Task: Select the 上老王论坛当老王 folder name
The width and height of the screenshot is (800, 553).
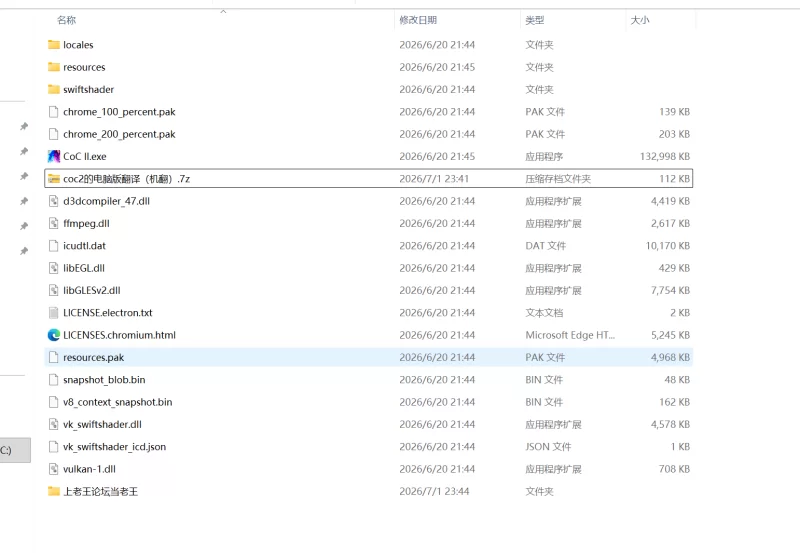Action: [x=101, y=492]
